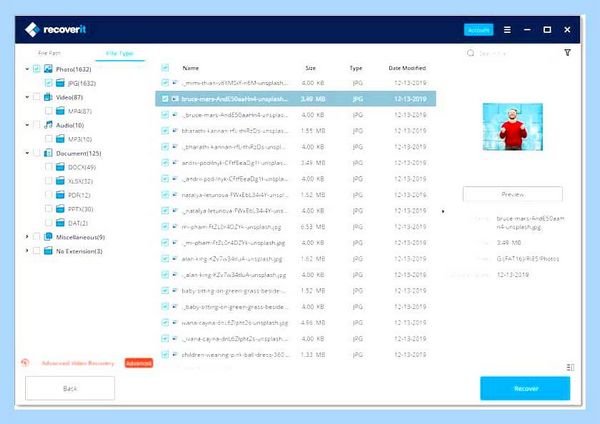Check the PDF(12) checkbox
Image resolution: width=600 pixels, height=424 pixels.
[x=49, y=194]
